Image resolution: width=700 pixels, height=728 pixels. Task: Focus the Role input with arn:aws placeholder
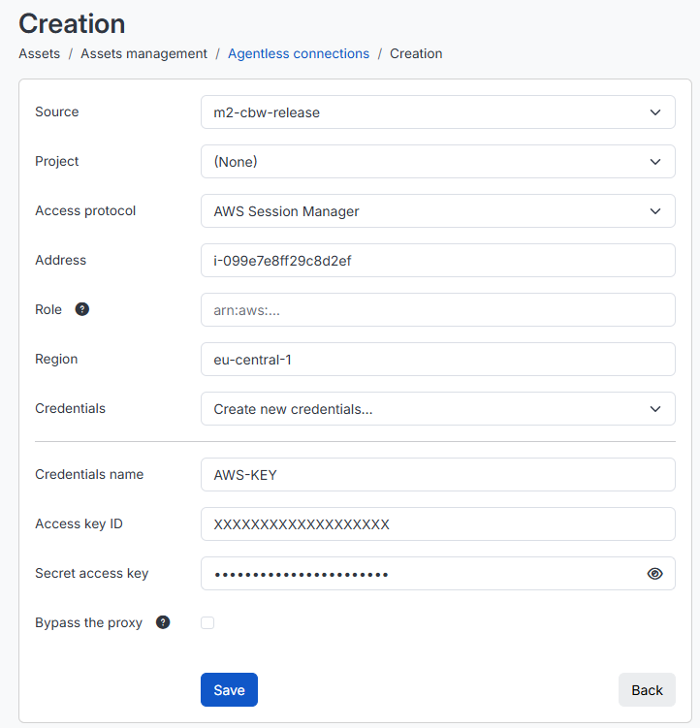click(x=437, y=310)
